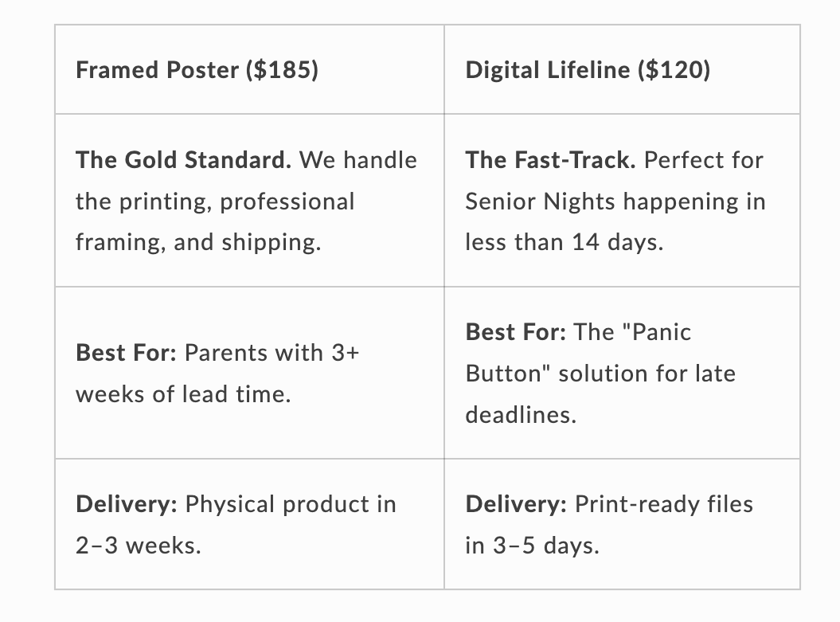Screen dimensions: 840x622
Task: Click 'framing, and shipping.' line of text
Action: point(198,242)
